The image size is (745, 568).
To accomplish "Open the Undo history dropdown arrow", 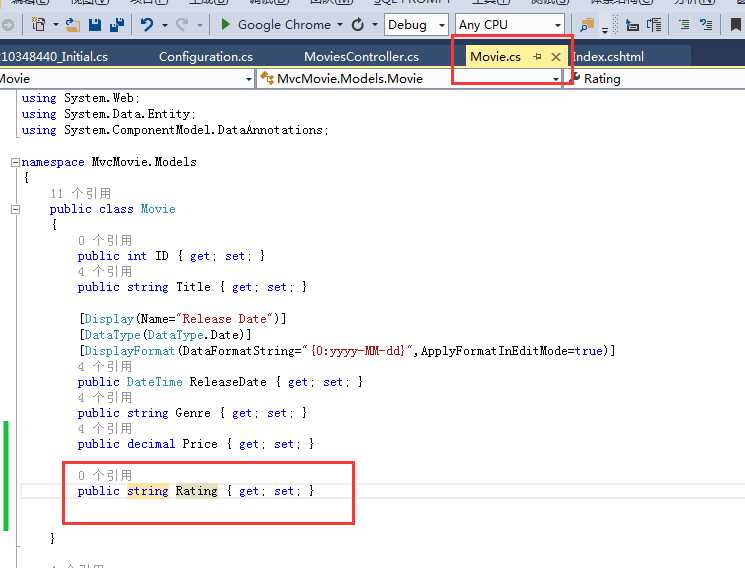I will tap(164, 25).
